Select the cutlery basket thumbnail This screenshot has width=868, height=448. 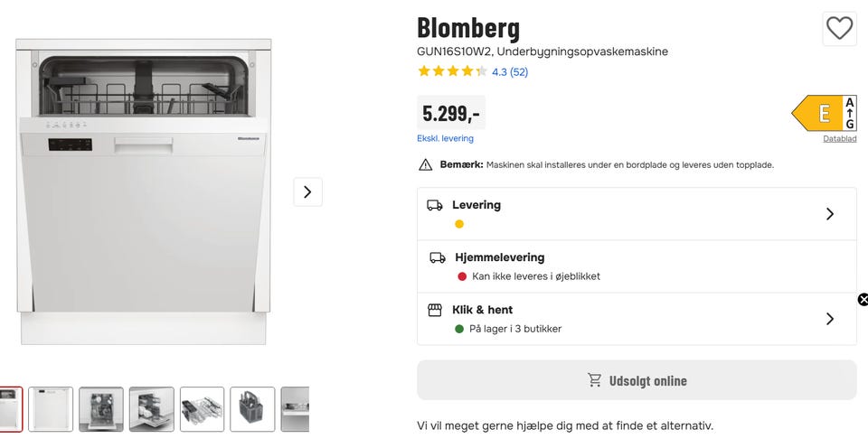pyautogui.click(x=252, y=409)
